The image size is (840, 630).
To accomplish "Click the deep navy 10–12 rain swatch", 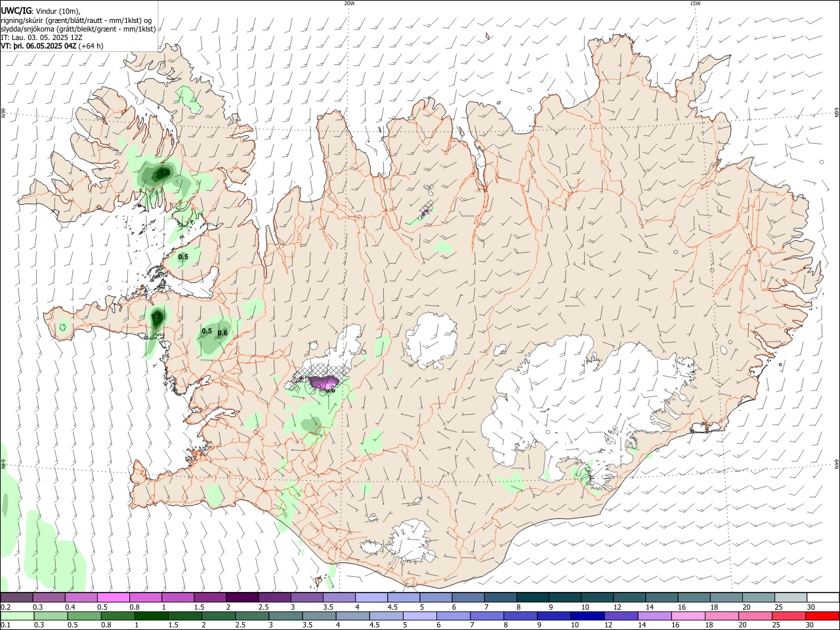I will [588, 616].
